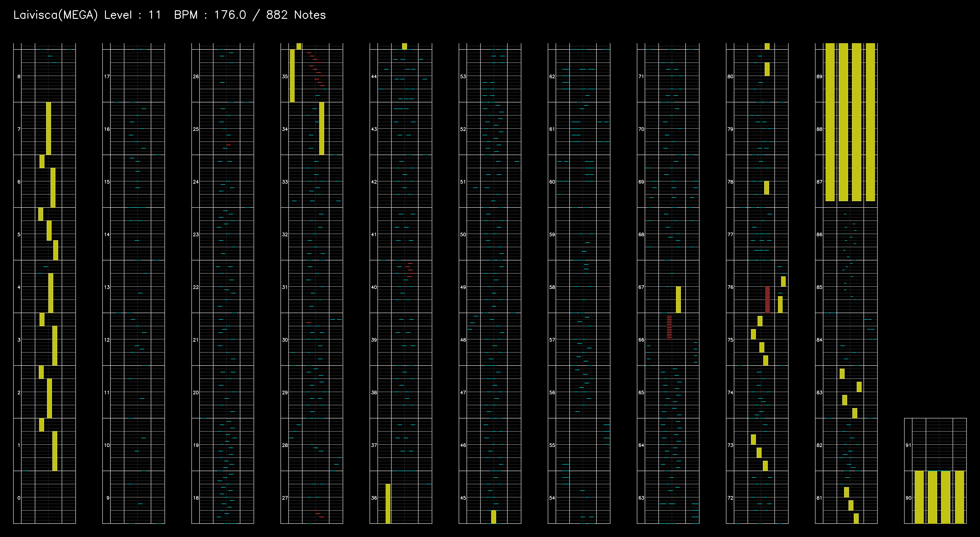Click the song title 'Laivisca(MEGA)'
The height and width of the screenshot is (537, 980).
(x=56, y=15)
